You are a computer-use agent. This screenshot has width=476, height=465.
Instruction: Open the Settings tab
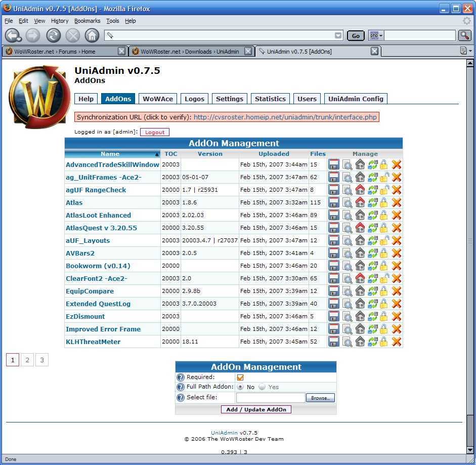click(x=230, y=99)
